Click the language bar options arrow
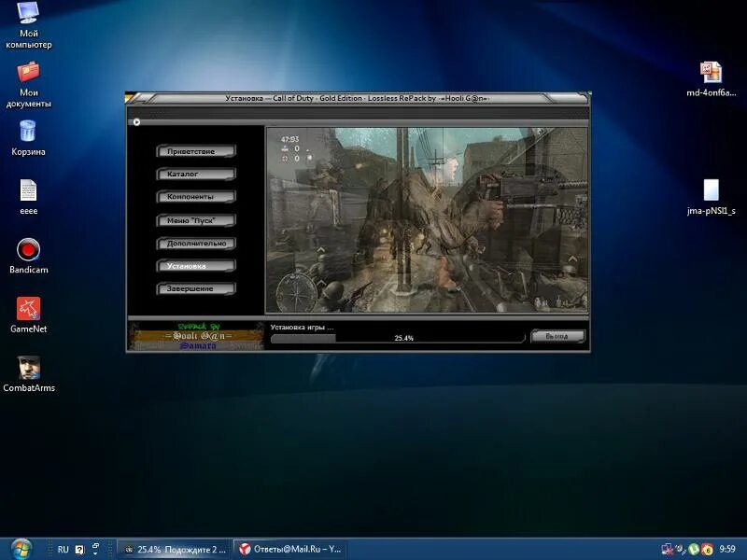This screenshot has width=747, height=560. coord(95,553)
